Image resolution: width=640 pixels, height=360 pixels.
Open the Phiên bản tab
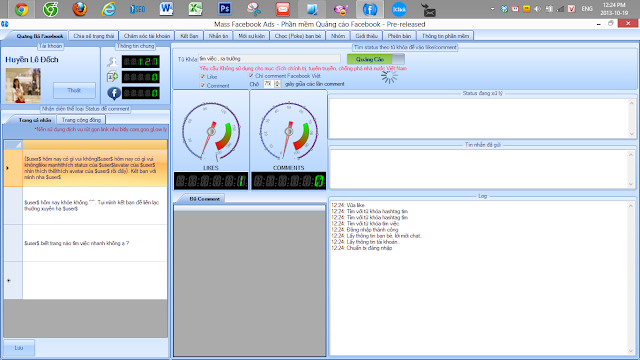coord(399,36)
